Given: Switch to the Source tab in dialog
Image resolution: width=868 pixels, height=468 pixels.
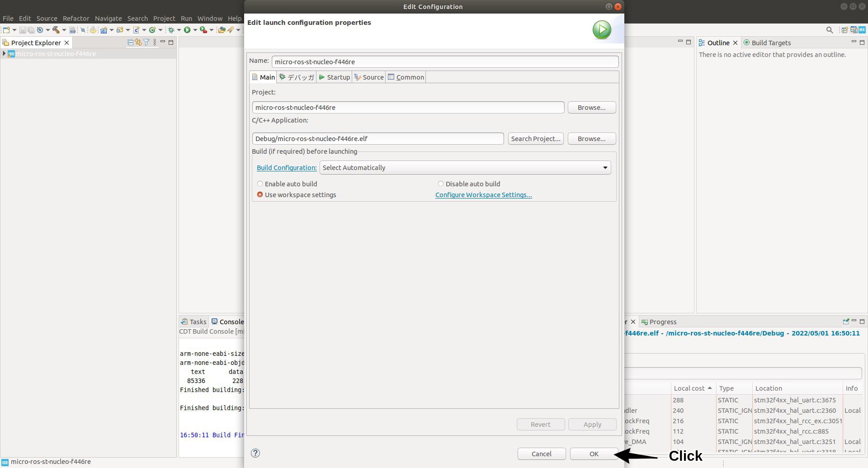Looking at the screenshot, I should (369, 77).
